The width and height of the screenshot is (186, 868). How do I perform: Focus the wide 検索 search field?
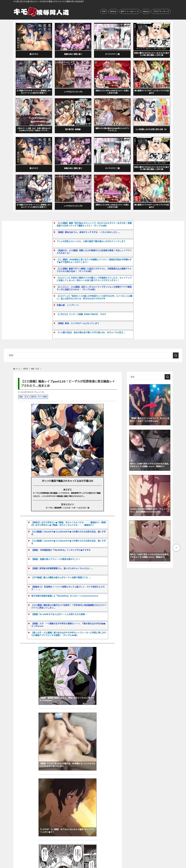click(x=90, y=355)
